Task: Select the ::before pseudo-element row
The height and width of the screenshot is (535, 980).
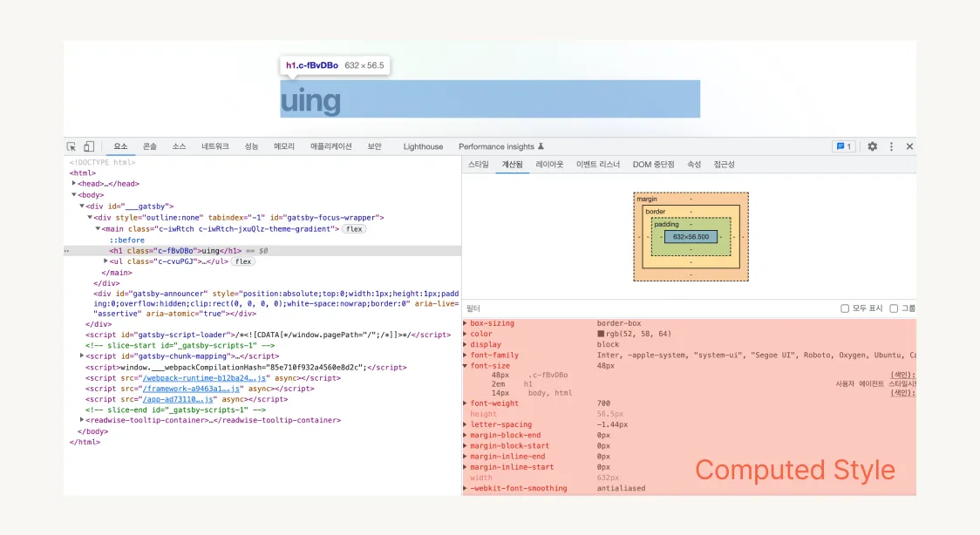Action: point(127,240)
